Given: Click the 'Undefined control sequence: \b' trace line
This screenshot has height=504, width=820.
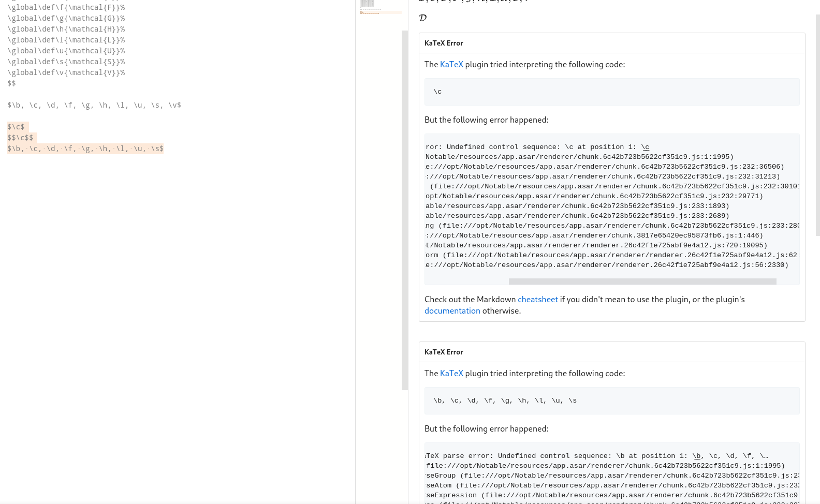Looking at the screenshot, I should [x=597, y=456].
